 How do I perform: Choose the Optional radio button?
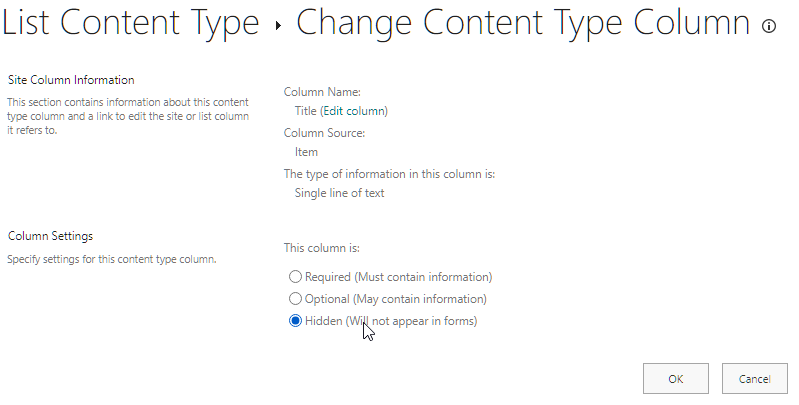coord(295,299)
